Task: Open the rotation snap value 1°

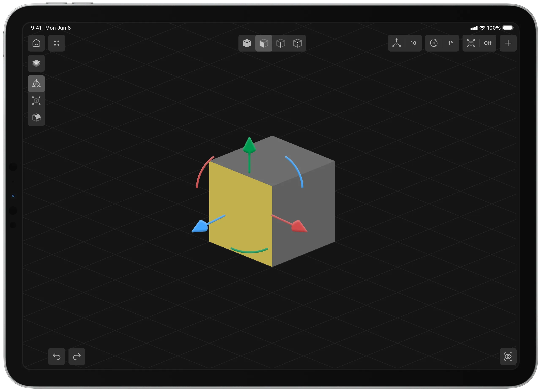Action: (451, 43)
